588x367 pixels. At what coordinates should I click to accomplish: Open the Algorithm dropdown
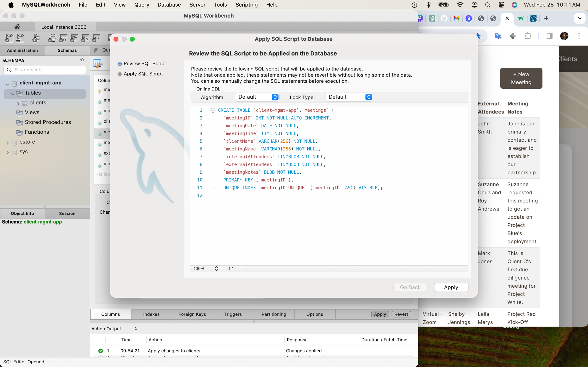(257, 97)
